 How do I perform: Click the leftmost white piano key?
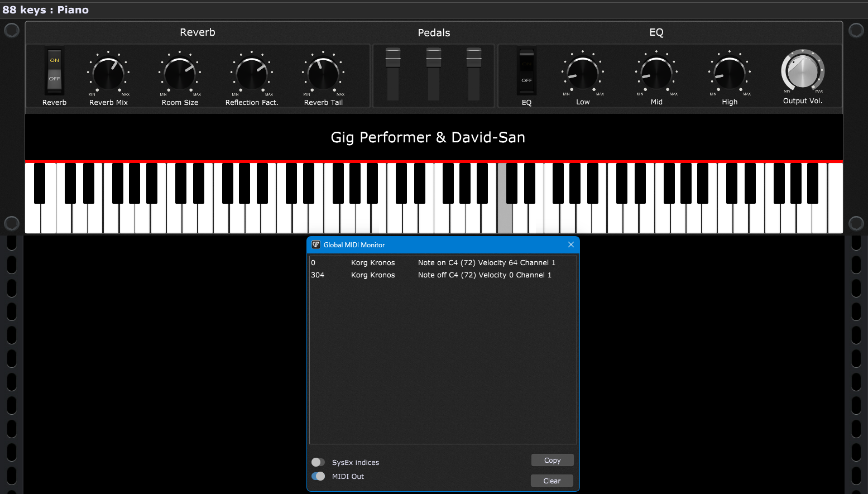coord(32,218)
